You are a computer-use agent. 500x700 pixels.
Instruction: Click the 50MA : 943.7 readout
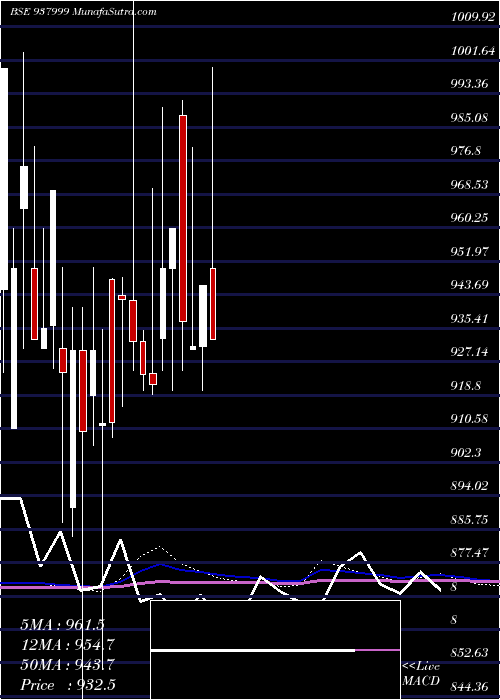click(x=68, y=665)
